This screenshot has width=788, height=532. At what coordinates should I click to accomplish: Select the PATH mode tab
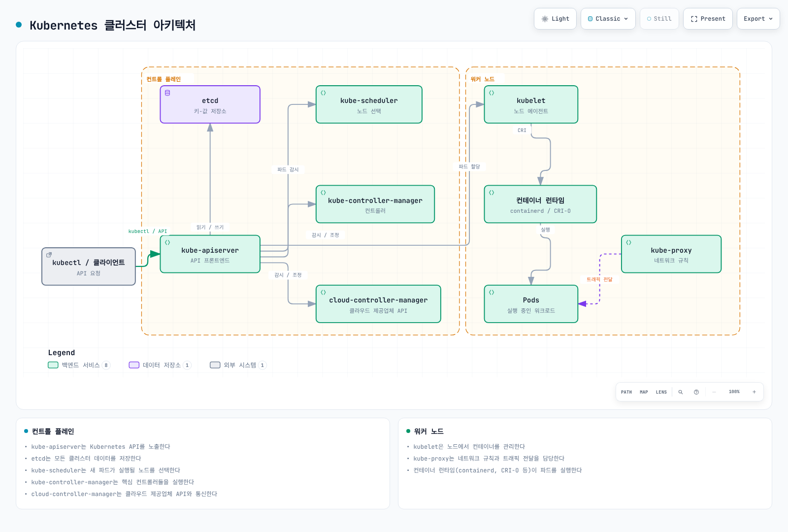pos(626,392)
